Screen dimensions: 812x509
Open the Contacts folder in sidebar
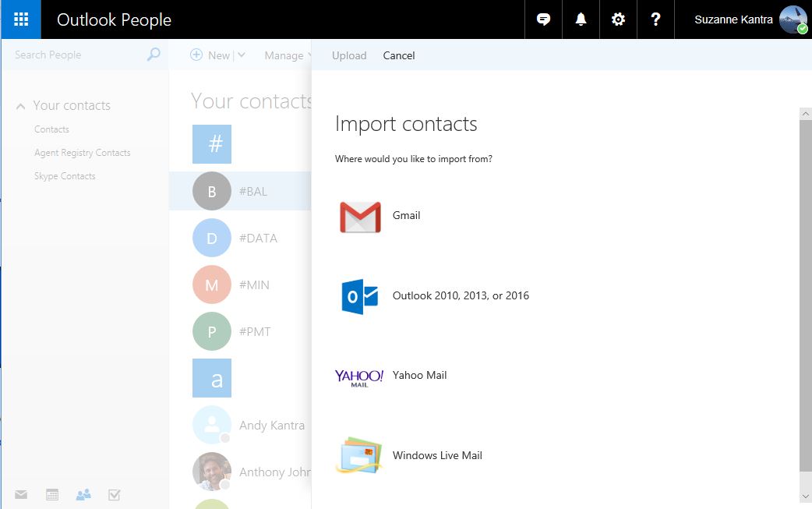51,129
